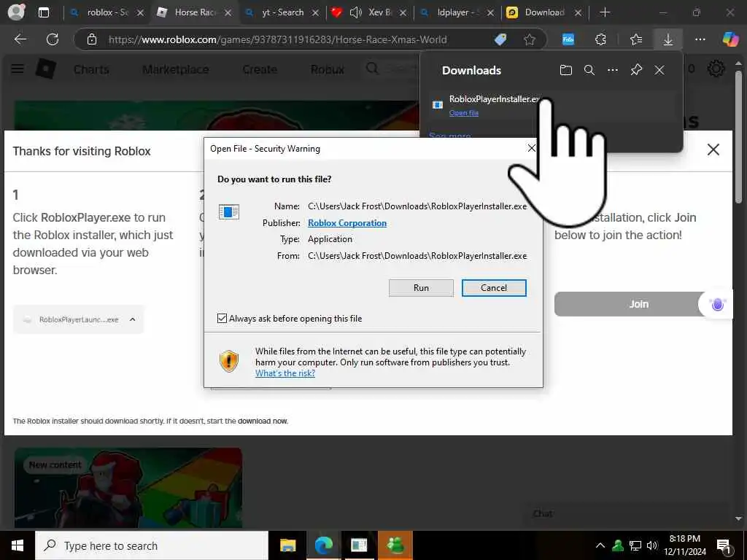This screenshot has height=560, width=747.
Task: Uncheck Always ask before opening this file
Action: pyautogui.click(x=222, y=318)
